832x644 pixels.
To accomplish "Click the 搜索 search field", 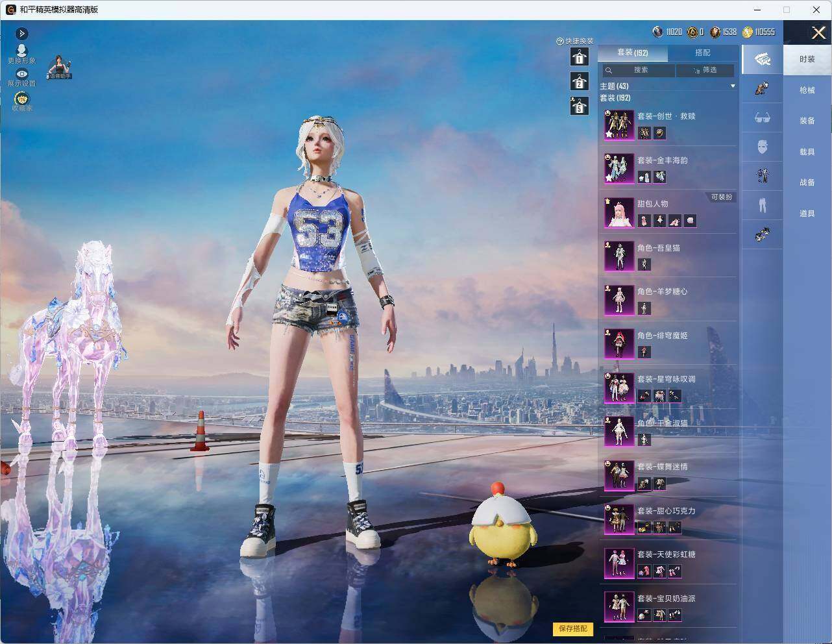I will coord(638,70).
